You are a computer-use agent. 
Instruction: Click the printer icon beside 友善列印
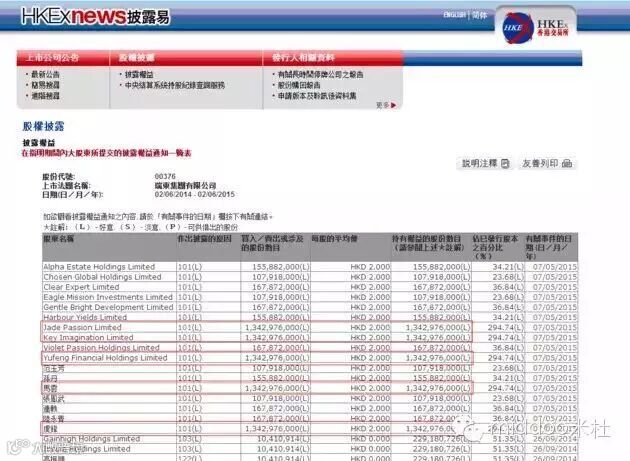[567, 163]
